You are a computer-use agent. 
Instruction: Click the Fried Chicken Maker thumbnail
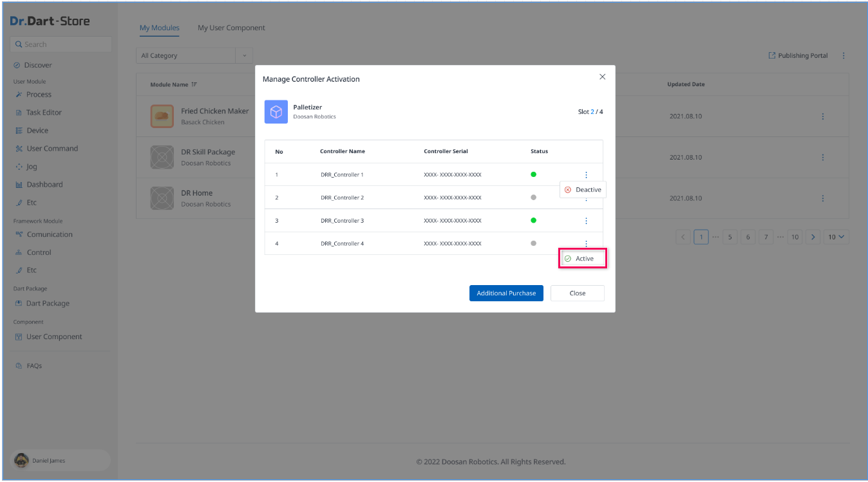coord(162,116)
